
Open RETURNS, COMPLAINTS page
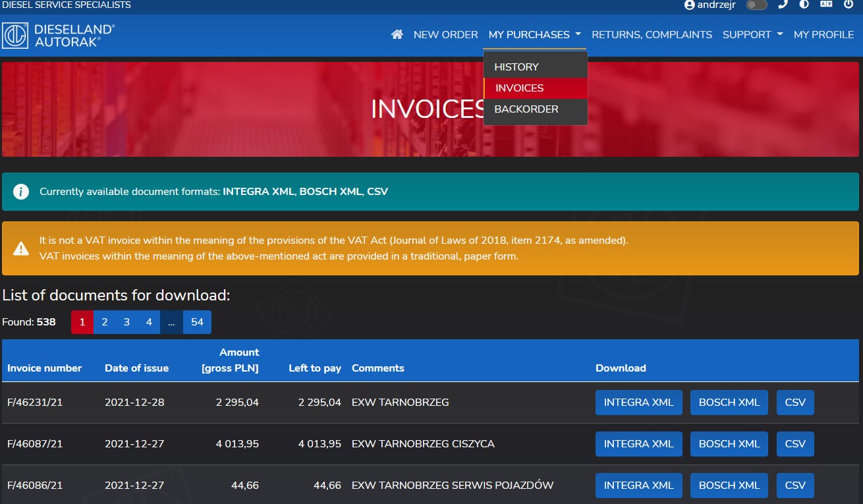(x=652, y=34)
